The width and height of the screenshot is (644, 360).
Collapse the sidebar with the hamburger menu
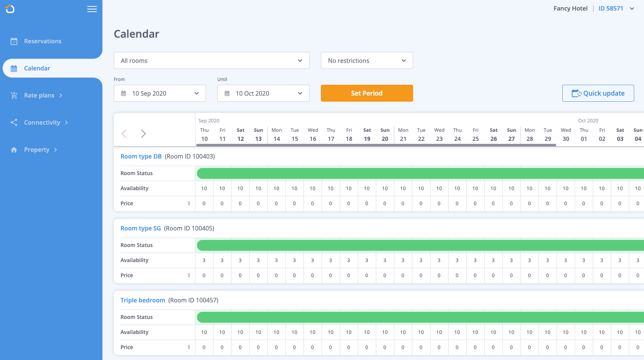pos(92,9)
